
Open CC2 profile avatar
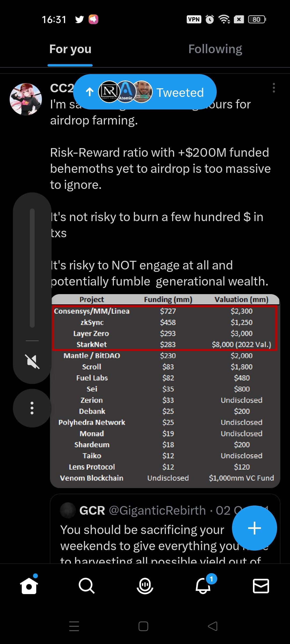coord(26,99)
